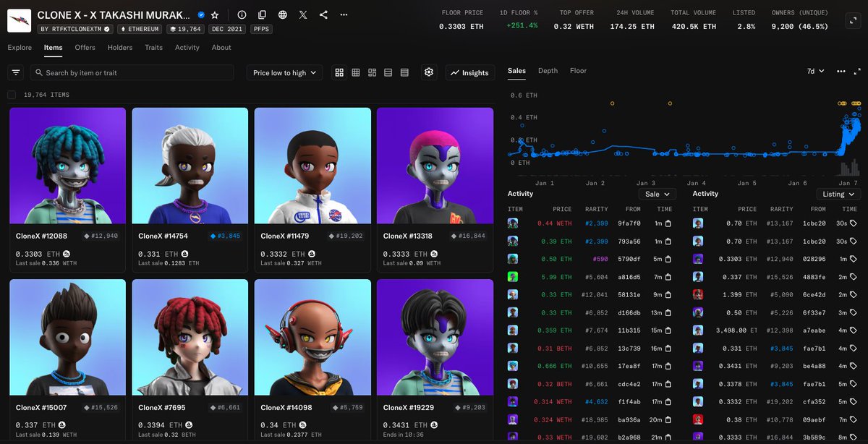Image resolution: width=868 pixels, height=444 pixels.
Task: Switch to the collection Activity tab
Action: pyautogui.click(x=187, y=48)
